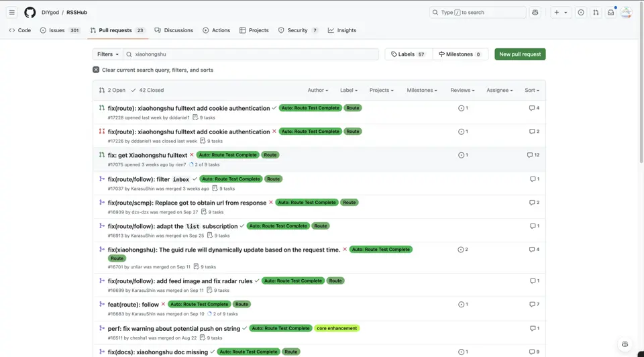Open comments on 'add feed image' PR
Viewport: 644px width, 357px height.
pyautogui.click(x=535, y=281)
